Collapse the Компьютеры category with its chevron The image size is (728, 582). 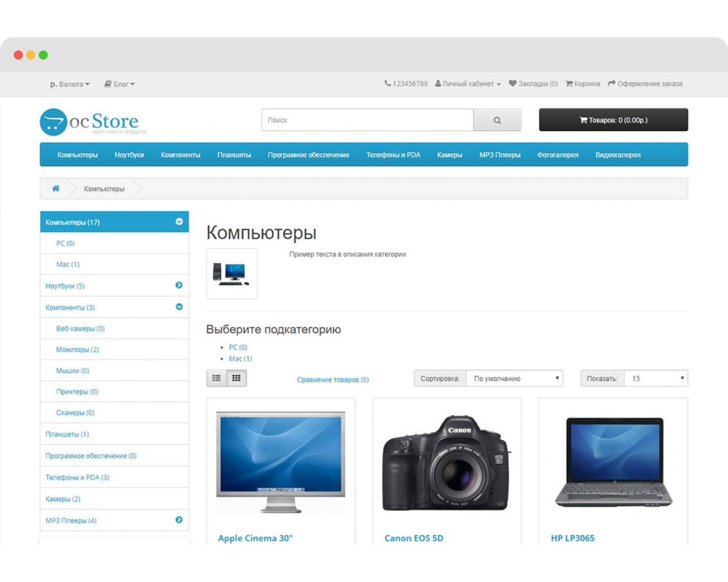click(x=179, y=222)
